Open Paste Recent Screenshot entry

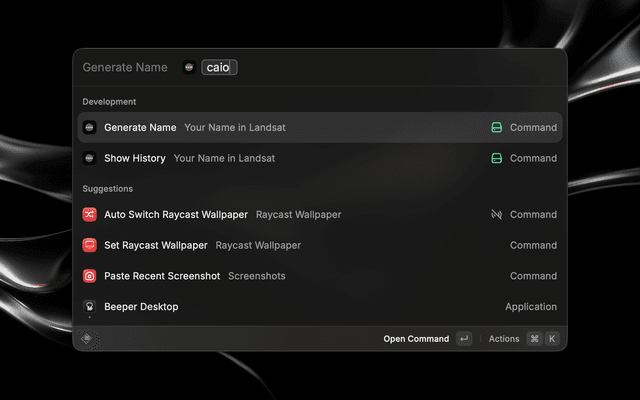320,276
